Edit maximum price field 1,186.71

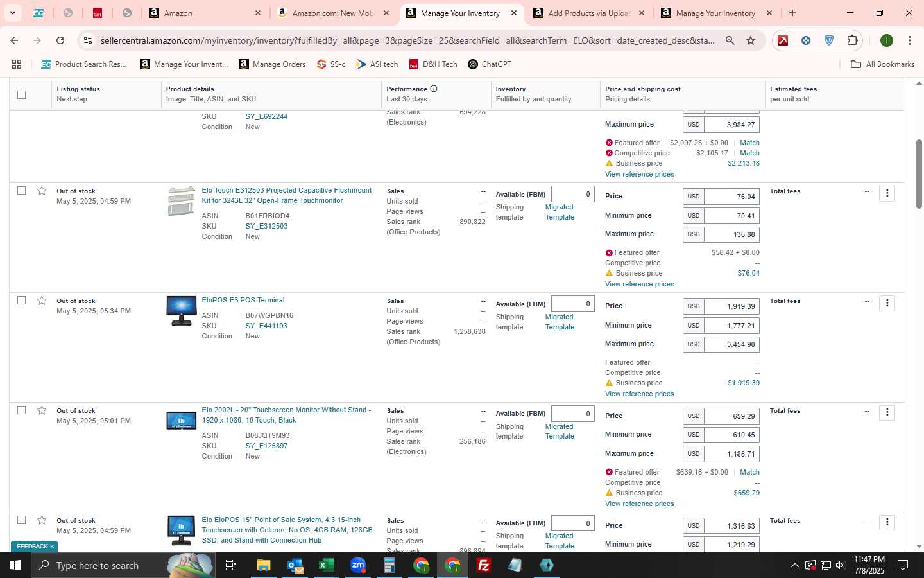[731, 454]
